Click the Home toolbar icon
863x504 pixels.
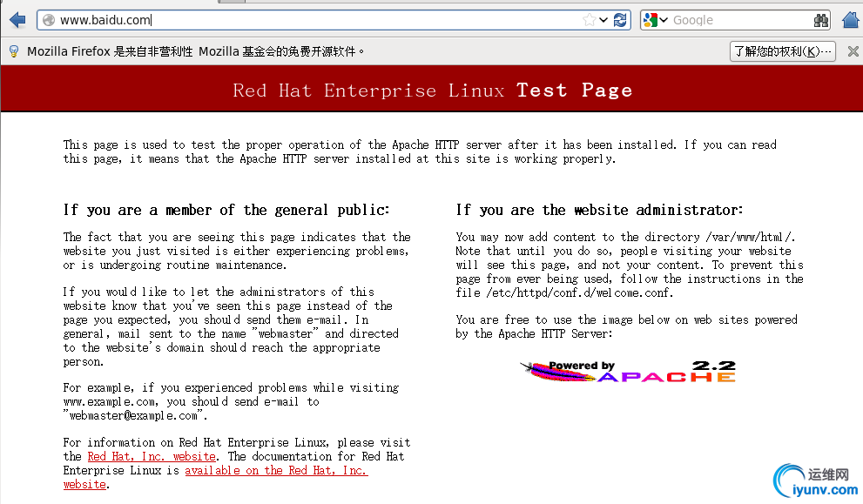coord(850,19)
